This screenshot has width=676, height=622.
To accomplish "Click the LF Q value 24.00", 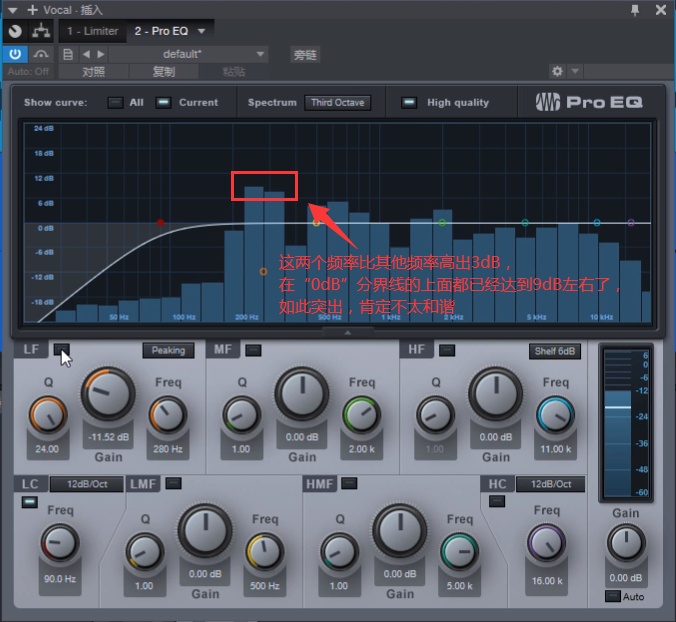I will pos(47,449).
